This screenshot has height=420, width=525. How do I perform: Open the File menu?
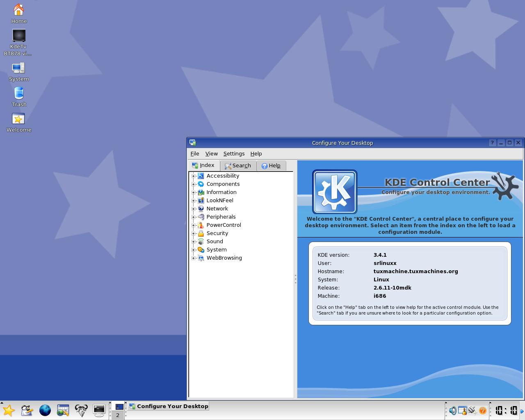click(x=195, y=153)
